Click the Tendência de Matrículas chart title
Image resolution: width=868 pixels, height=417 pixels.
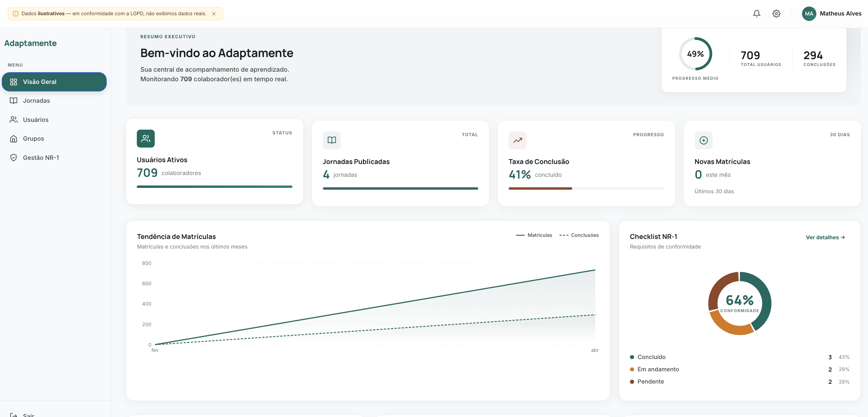[x=176, y=237]
